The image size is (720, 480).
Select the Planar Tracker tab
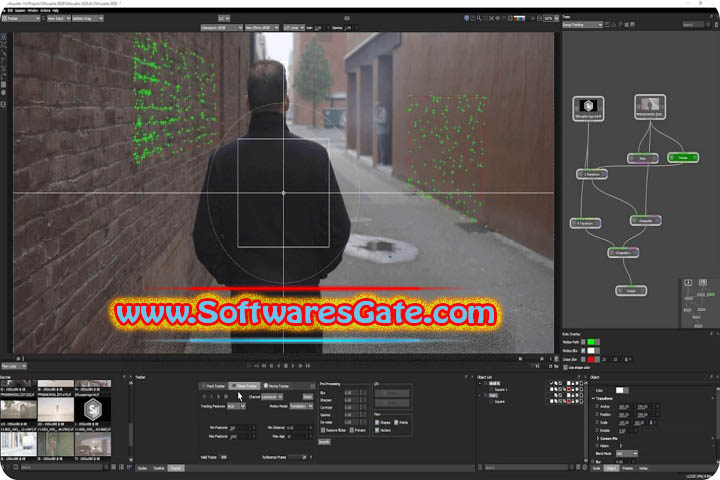[244, 386]
